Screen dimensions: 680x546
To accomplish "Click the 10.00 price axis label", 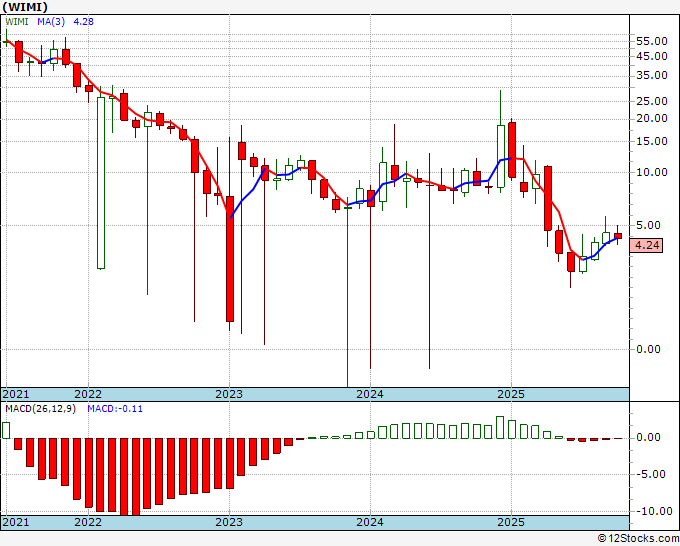I will coord(651,172).
